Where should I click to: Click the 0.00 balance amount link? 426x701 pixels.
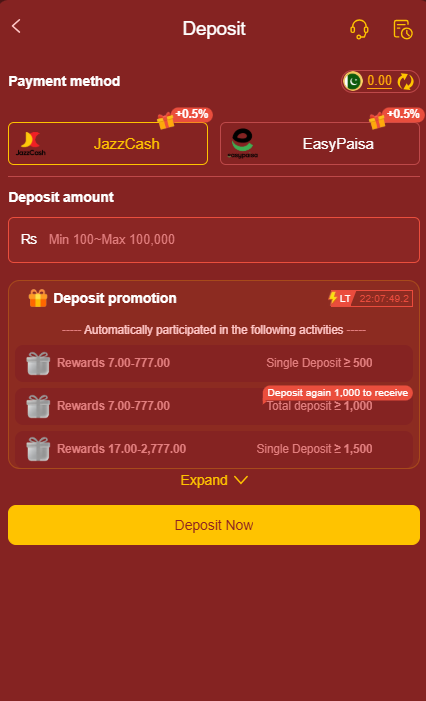(x=380, y=81)
